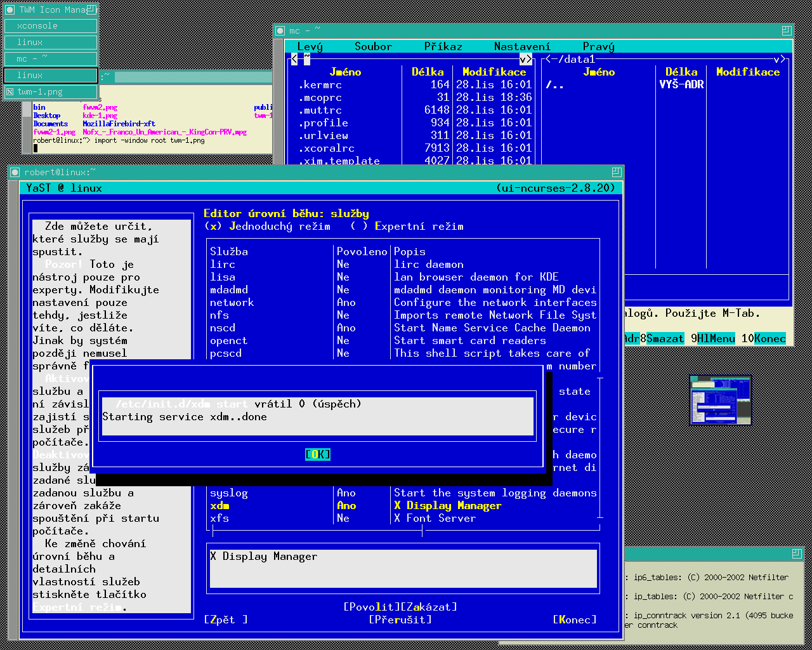812x650 pixels.
Task: Click the 10 Konec function key in mc
Action: pyautogui.click(x=764, y=338)
